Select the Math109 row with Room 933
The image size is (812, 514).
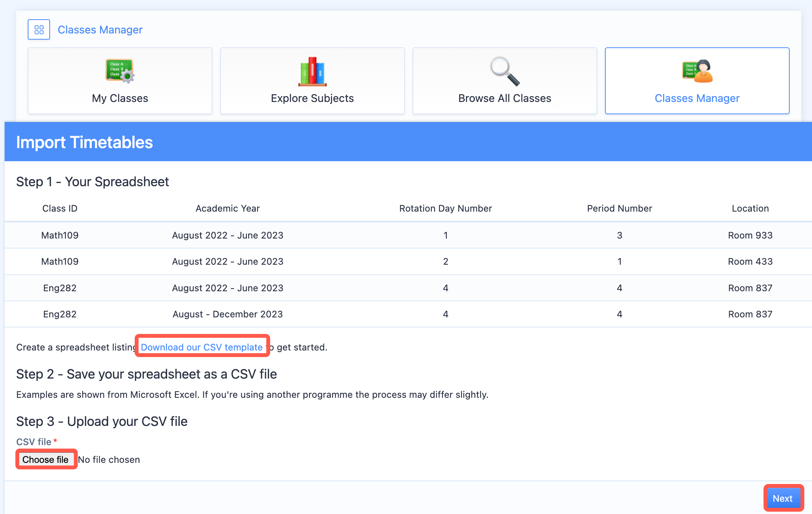coord(406,235)
